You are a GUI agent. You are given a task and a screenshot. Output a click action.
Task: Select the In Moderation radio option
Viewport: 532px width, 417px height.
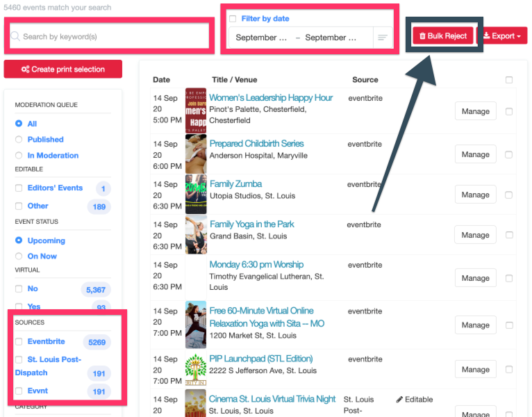[19, 155]
